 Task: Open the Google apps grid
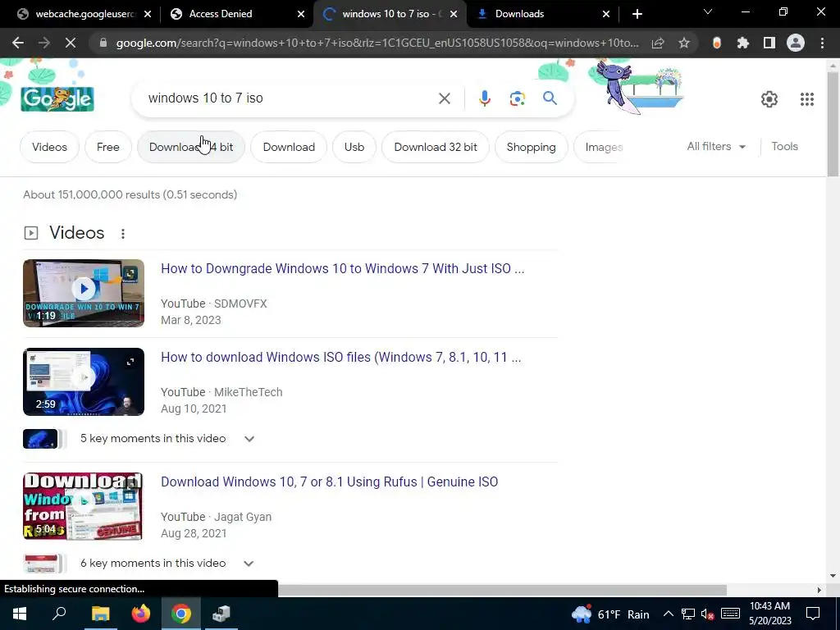807,99
